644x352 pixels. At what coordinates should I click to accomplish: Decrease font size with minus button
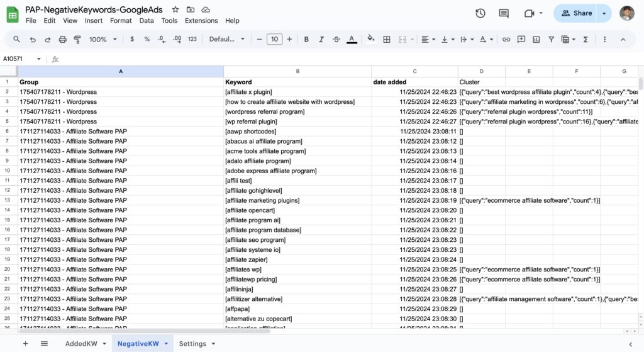[x=259, y=39]
